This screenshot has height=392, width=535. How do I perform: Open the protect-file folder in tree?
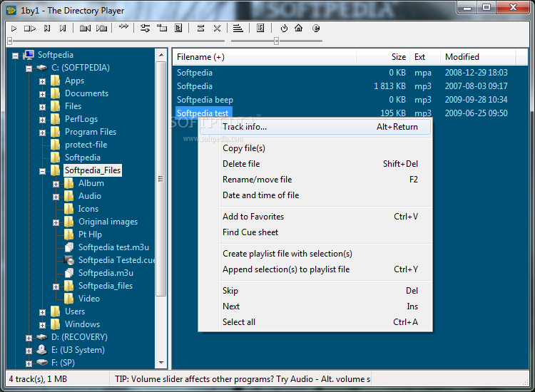[86, 145]
